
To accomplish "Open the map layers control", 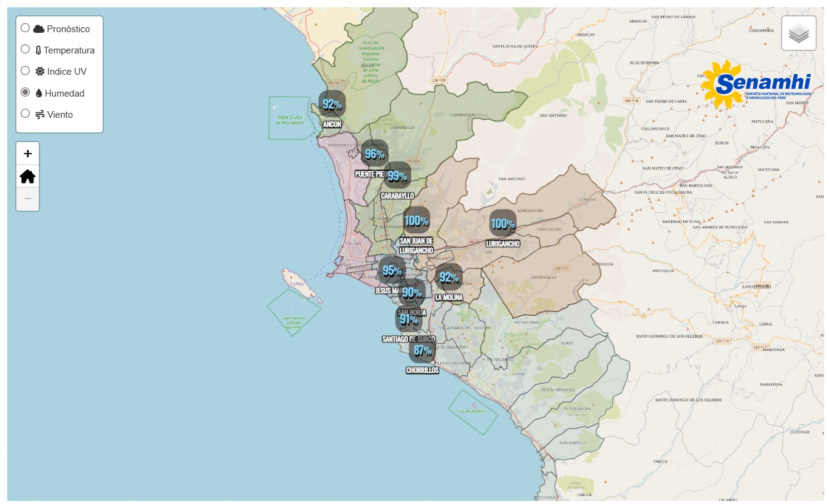I will 799,33.
